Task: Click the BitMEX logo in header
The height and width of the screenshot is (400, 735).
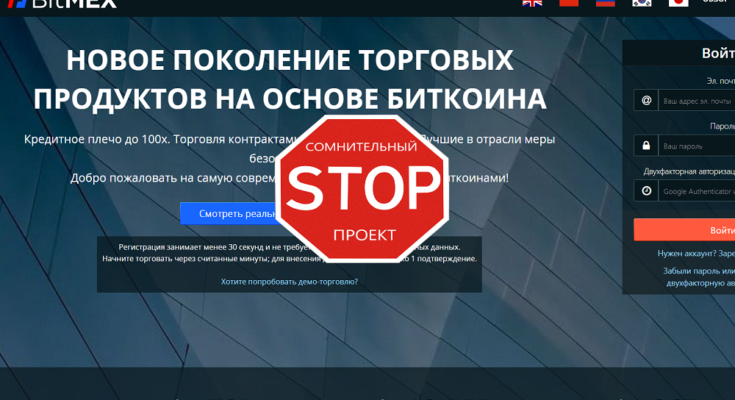Action: coord(62,4)
